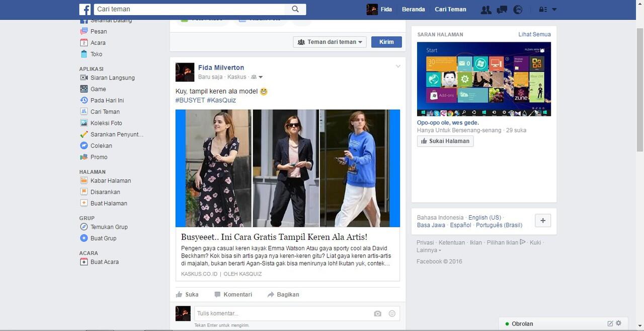This screenshot has width=644, height=331.
Task: Open the Teman dari teman audience dropdown
Action: pos(330,42)
